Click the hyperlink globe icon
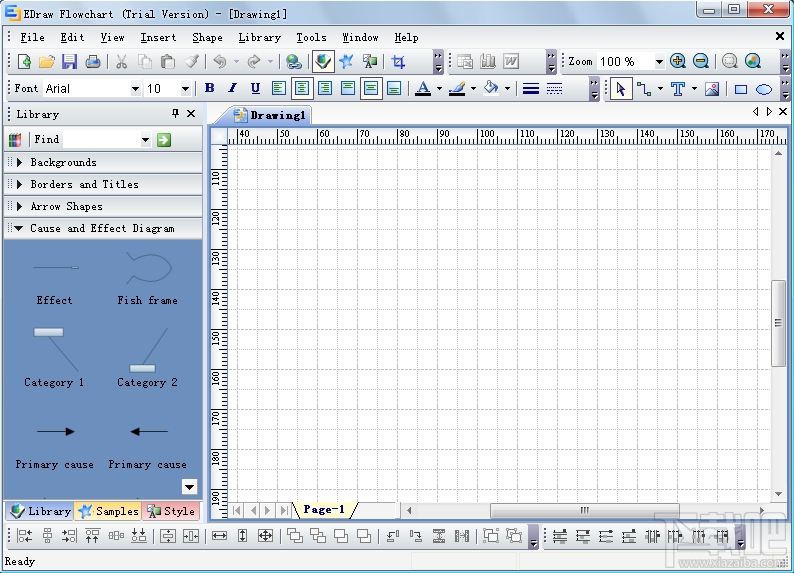The image size is (794, 573). [x=294, y=62]
